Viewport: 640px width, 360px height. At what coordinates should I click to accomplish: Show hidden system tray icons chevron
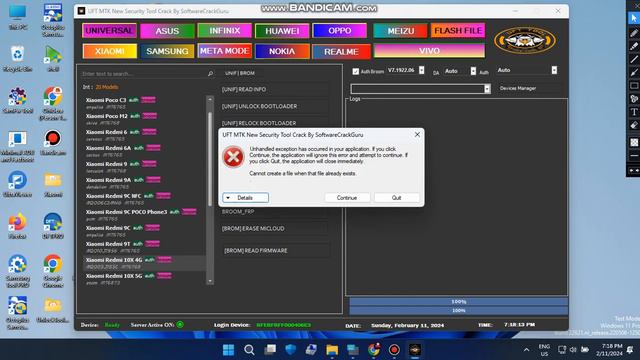coord(527,350)
